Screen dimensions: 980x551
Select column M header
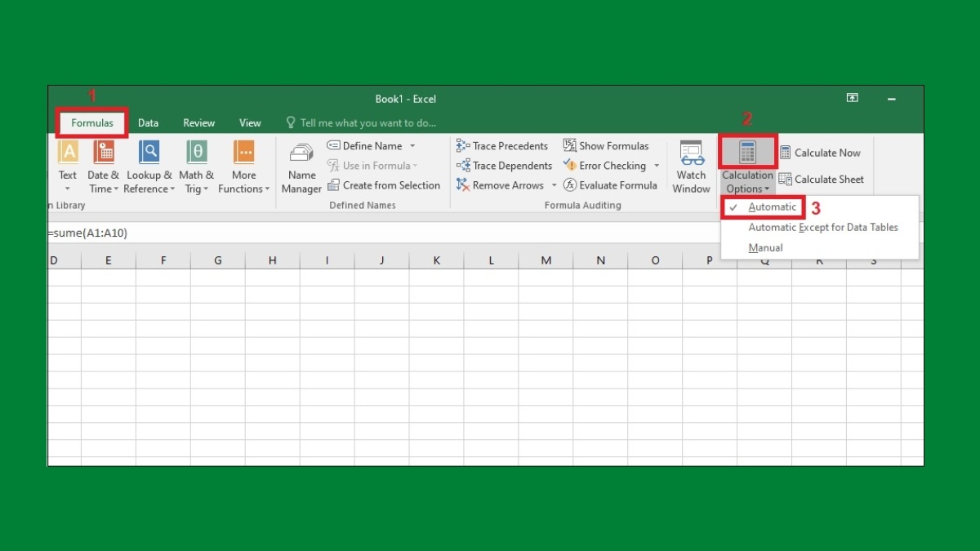(546, 260)
